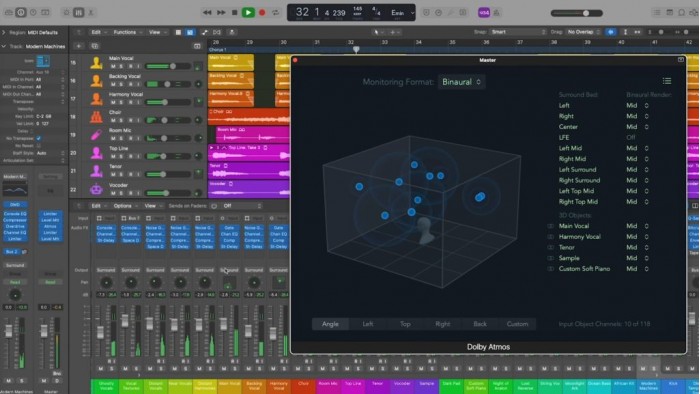Select the Angle view tab in Dolby Atmos

(330, 324)
